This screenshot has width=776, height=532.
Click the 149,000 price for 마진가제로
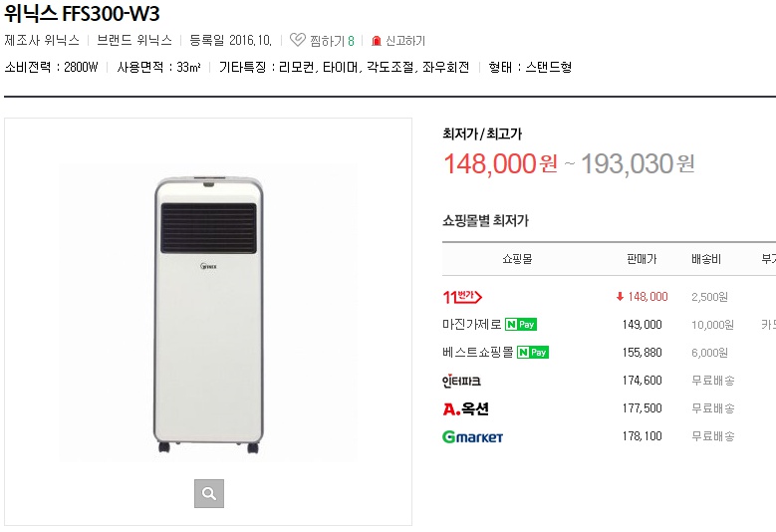(x=642, y=324)
